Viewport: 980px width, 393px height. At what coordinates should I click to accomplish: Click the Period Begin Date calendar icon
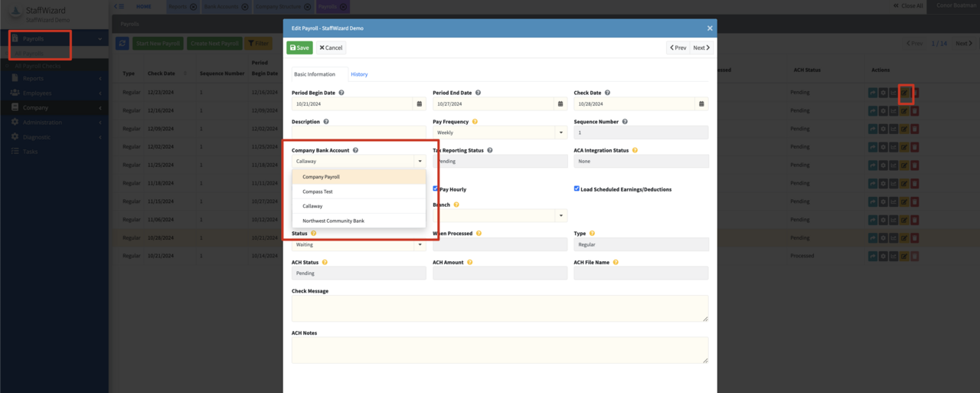pyautogui.click(x=420, y=103)
